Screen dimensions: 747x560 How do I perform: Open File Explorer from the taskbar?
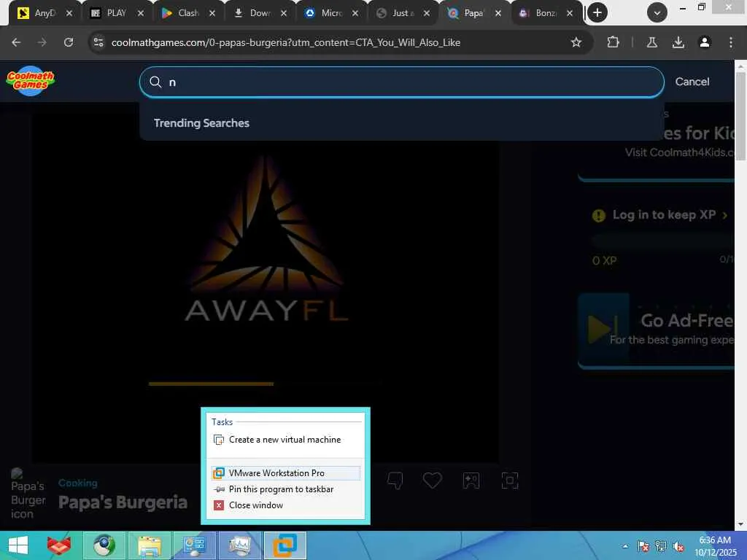pyautogui.click(x=149, y=545)
